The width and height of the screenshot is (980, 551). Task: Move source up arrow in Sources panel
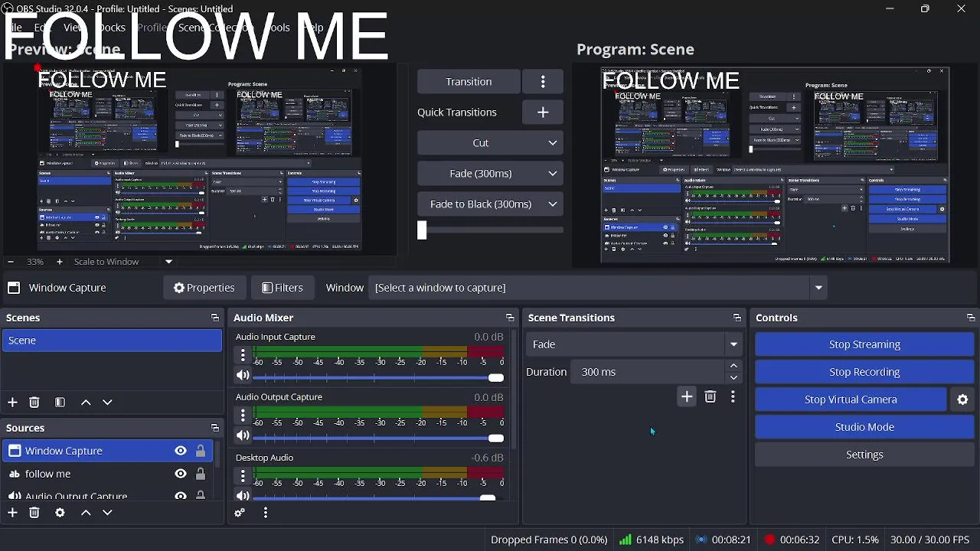click(x=86, y=513)
